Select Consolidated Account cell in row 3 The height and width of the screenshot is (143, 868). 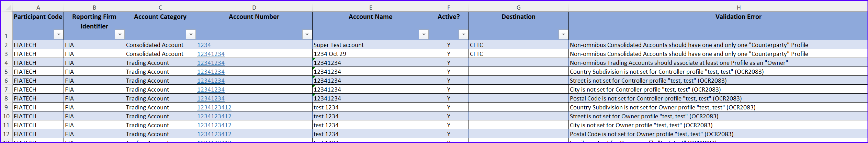pyautogui.click(x=160, y=54)
